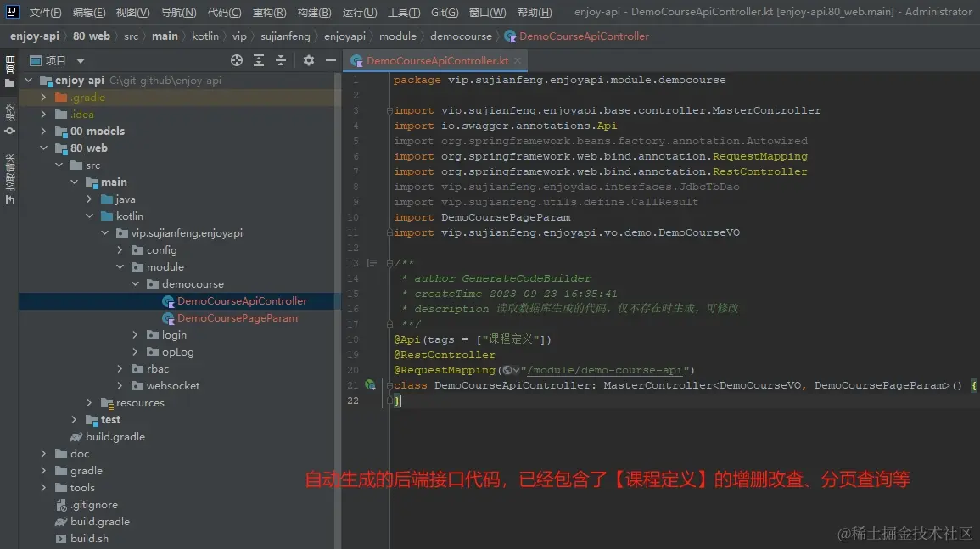
Task: Open the 窗口(W) menu
Action: coord(488,12)
